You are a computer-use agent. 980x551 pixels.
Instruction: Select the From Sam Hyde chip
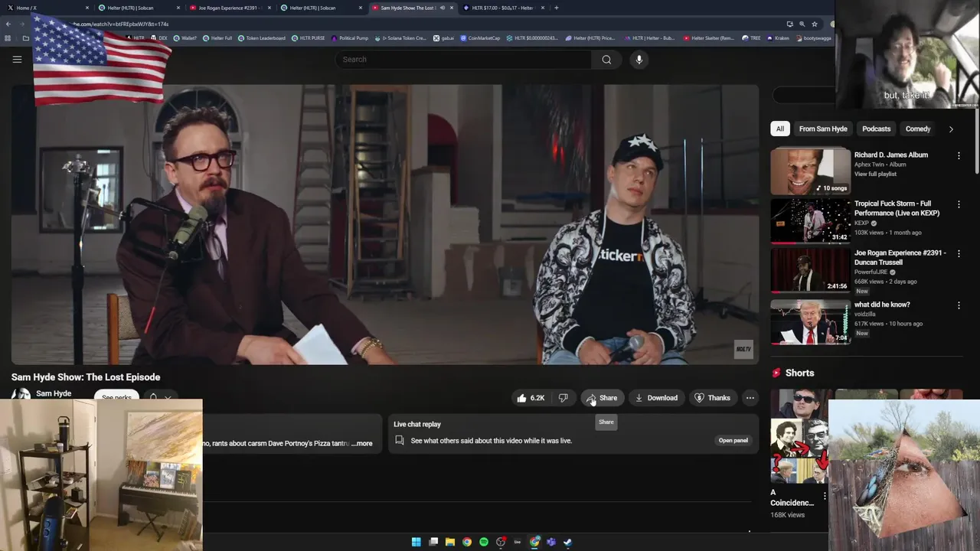(823, 129)
